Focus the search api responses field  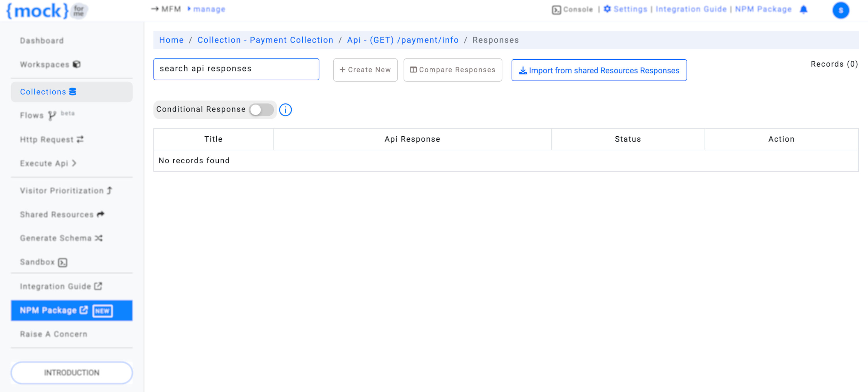point(236,69)
